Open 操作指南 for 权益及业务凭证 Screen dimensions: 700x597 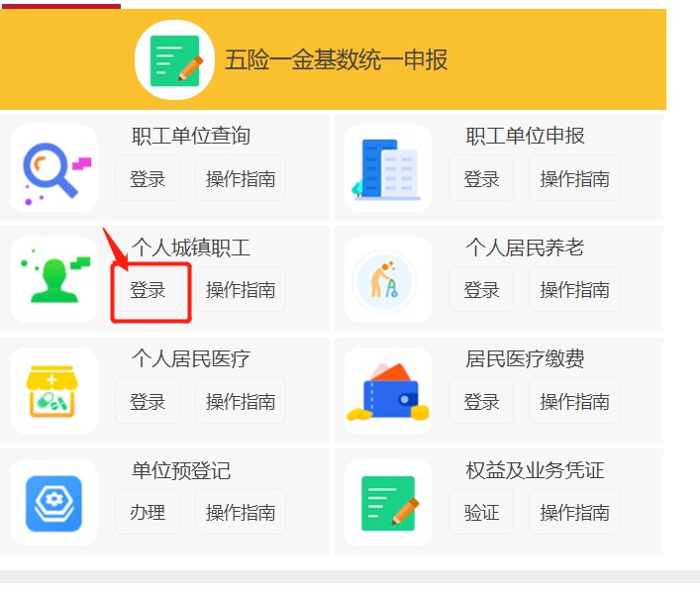pos(574,512)
